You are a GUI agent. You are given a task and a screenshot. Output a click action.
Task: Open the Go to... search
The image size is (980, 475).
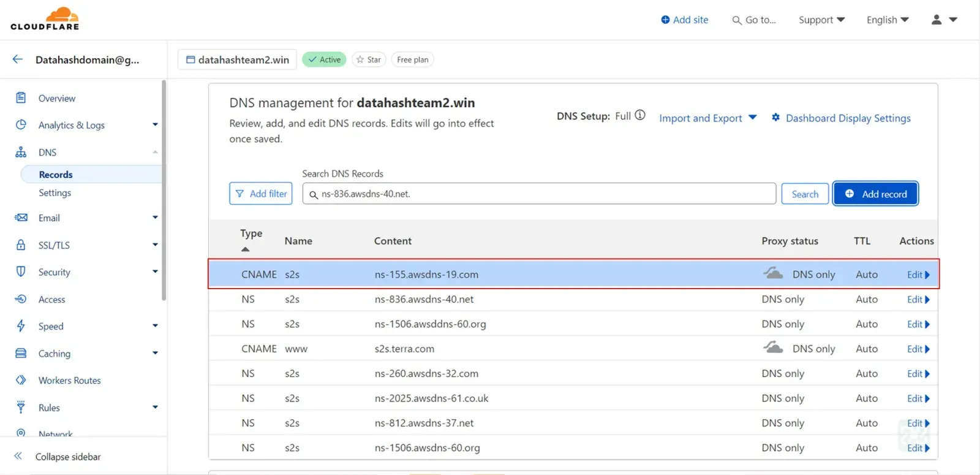click(x=754, y=20)
